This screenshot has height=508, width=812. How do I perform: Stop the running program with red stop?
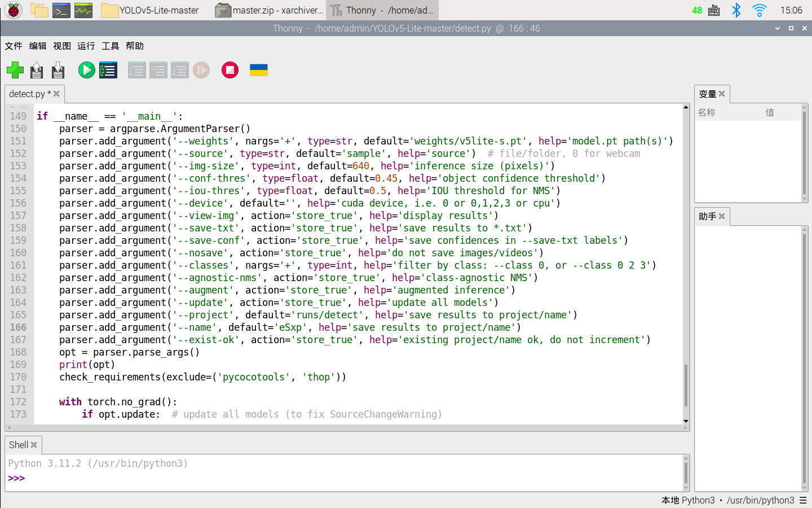230,70
